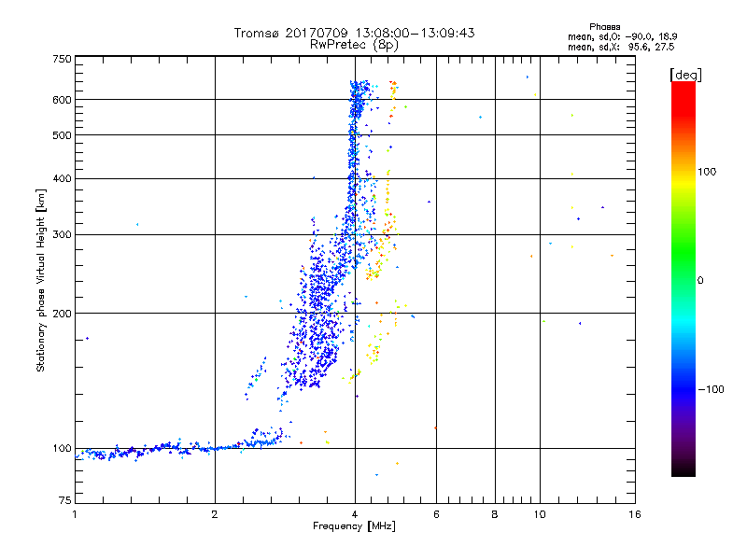The image size is (747, 560).
Task: Click the y-axis '100' height tick label
Action: [x=62, y=448]
